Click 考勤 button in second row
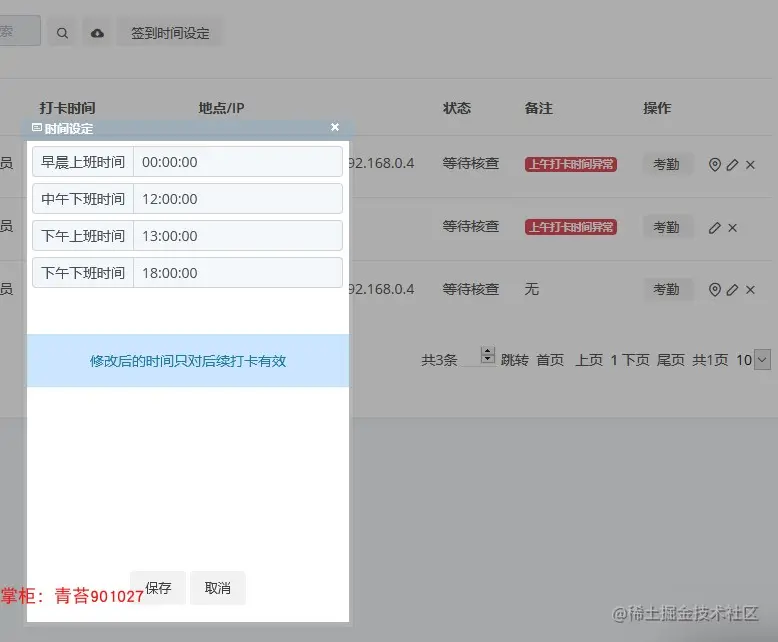The width and height of the screenshot is (778, 642). [666, 227]
